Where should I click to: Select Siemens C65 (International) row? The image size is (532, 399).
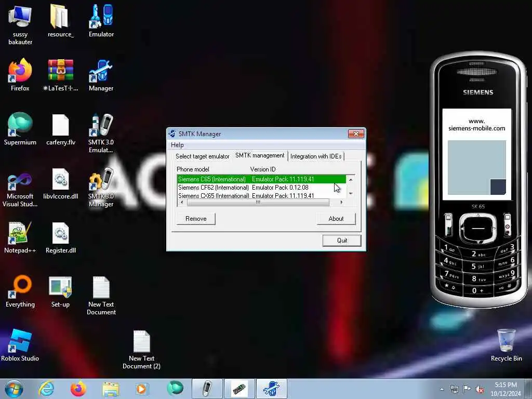coord(262,179)
